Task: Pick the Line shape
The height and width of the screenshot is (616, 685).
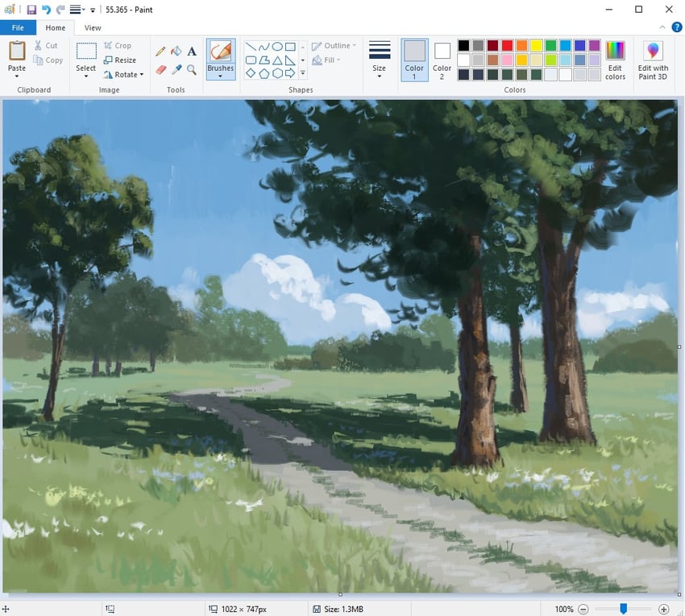Action: pyautogui.click(x=251, y=47)
